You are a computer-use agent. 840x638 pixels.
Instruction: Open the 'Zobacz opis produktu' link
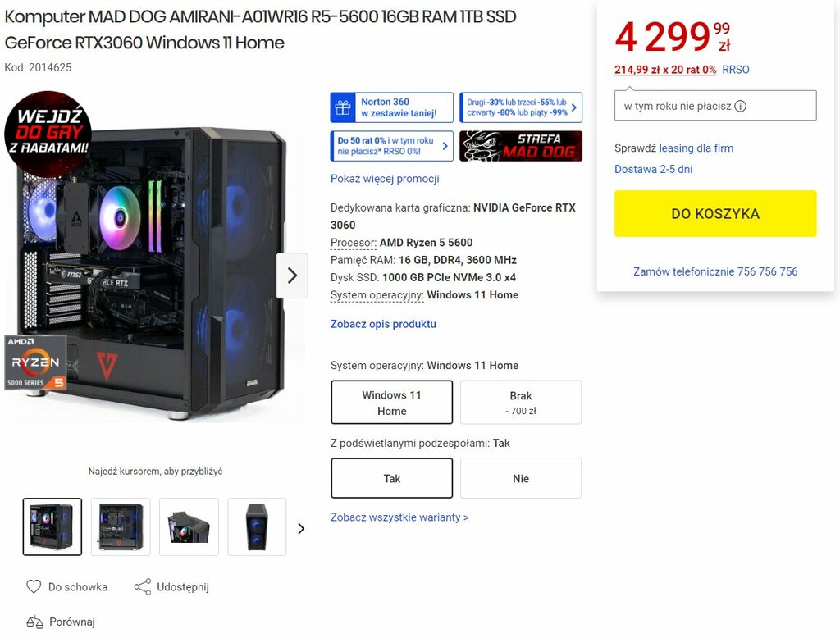383,324
